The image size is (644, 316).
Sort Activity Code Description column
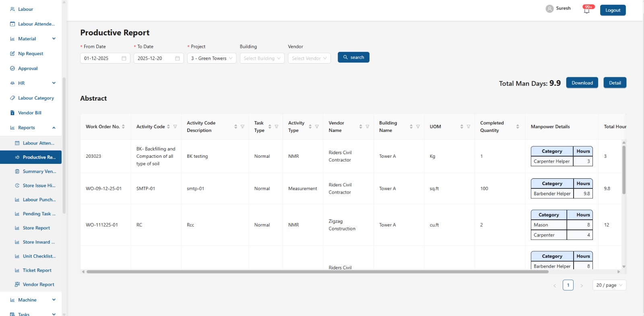235,126
